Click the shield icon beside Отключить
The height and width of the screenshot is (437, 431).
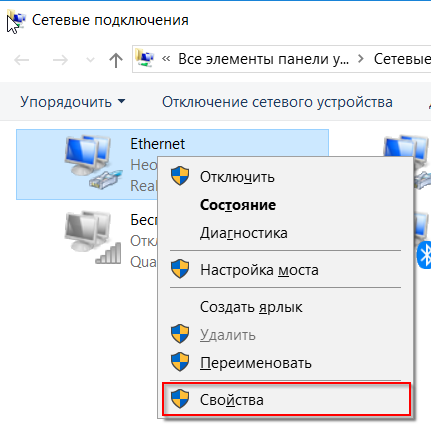pos(180,176)
